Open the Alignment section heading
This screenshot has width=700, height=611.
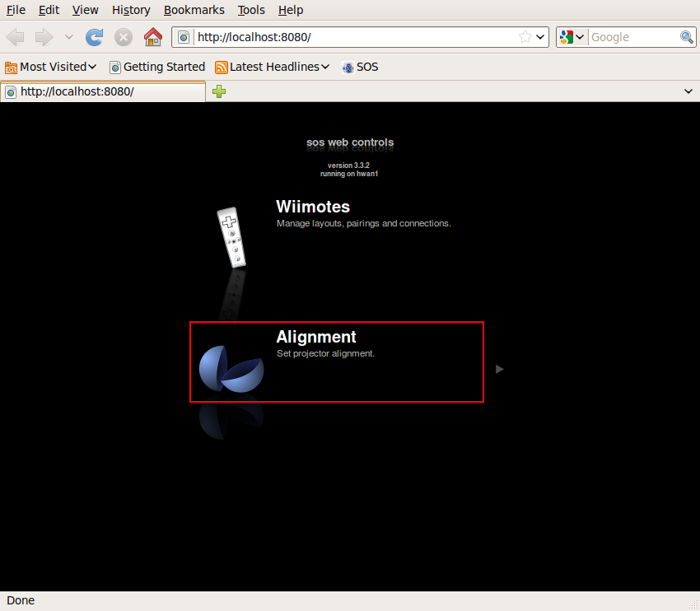316,337
